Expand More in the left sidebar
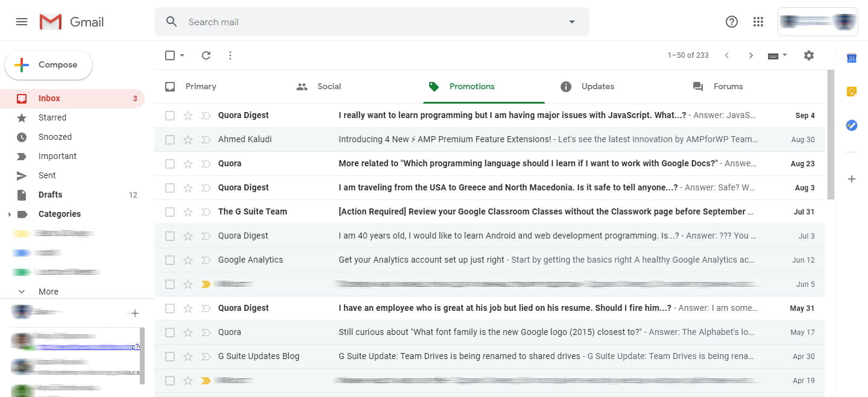This screenshot has height=397, width=868. pyautogui.click(x=48, y=291)
